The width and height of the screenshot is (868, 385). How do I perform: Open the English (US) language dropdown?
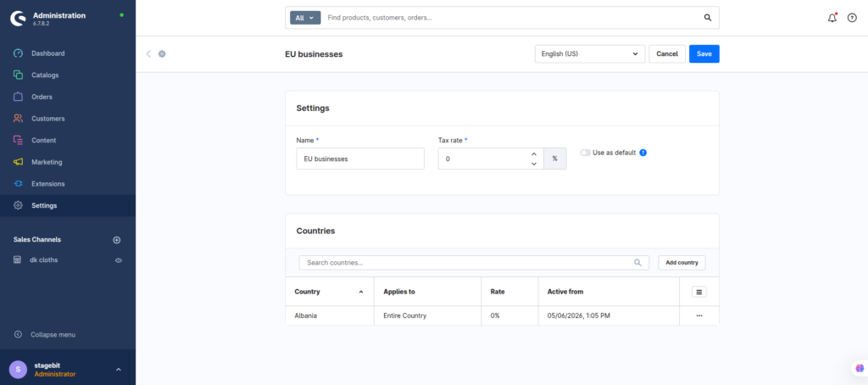590,53
